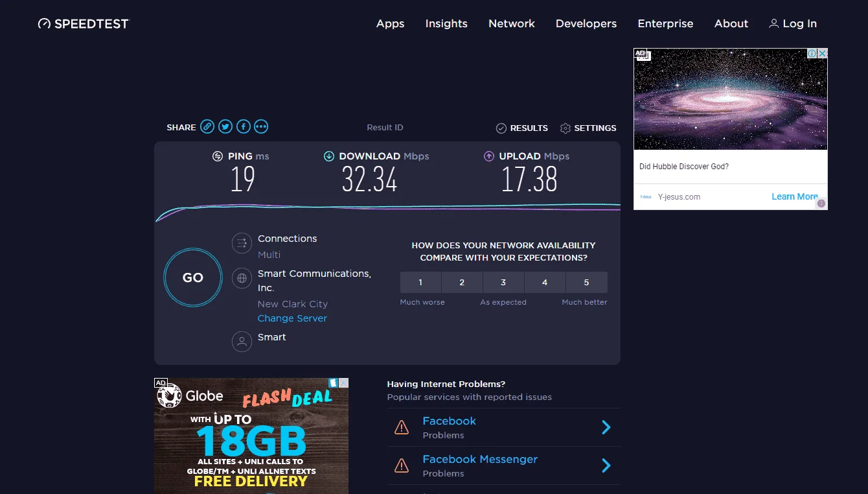The width and height of the screenshot is (868, 494).
Task: Open the Apps menu
Action: click(391, 23)
